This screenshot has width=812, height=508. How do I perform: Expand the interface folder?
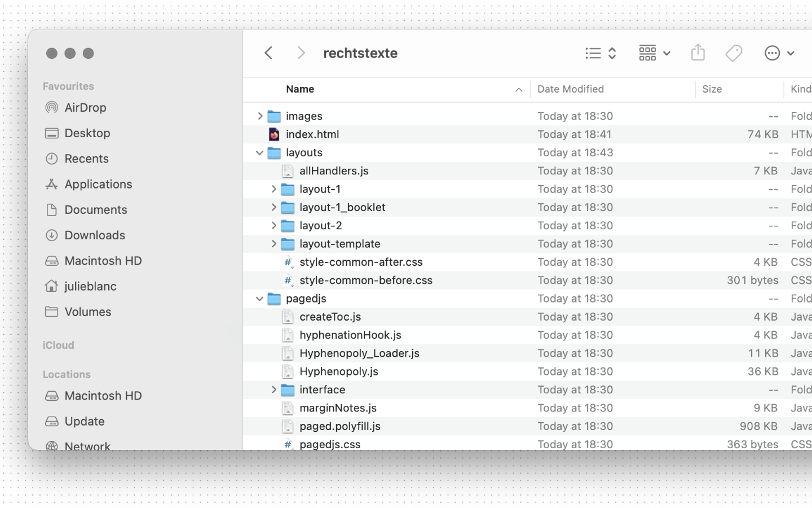(273, 390)
